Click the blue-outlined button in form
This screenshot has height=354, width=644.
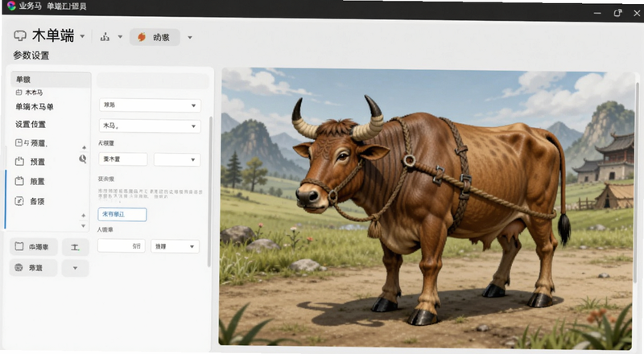122,214
